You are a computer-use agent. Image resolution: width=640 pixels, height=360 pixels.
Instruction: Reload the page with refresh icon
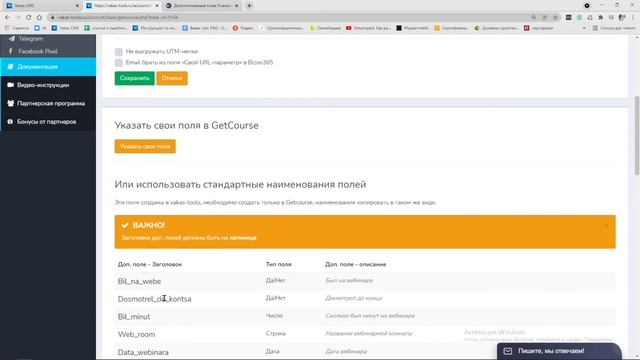(29, 18)
